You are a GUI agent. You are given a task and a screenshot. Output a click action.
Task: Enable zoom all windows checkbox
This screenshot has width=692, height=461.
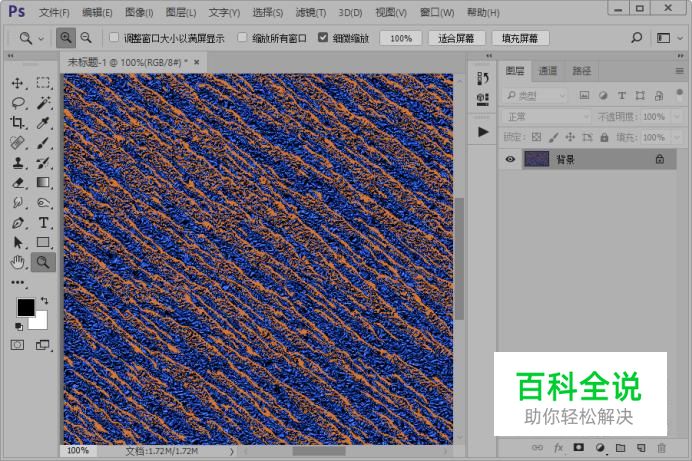click(242, 37)
